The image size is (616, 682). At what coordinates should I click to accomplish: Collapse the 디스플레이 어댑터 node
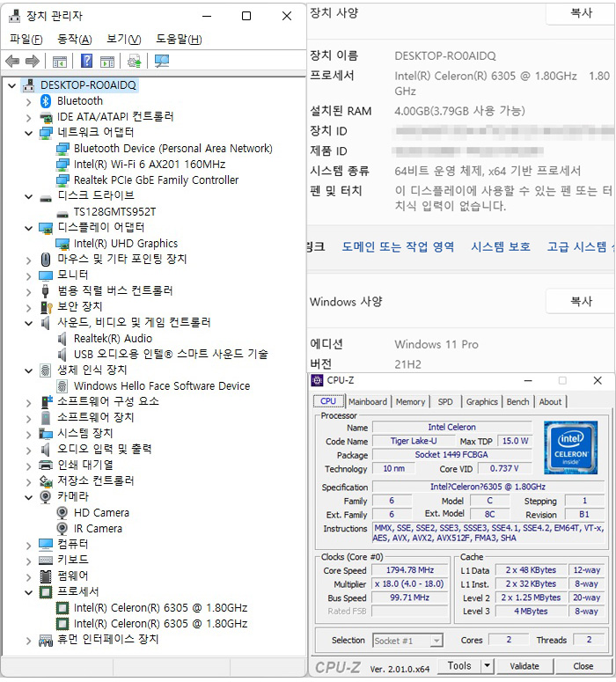click(29, 227)
